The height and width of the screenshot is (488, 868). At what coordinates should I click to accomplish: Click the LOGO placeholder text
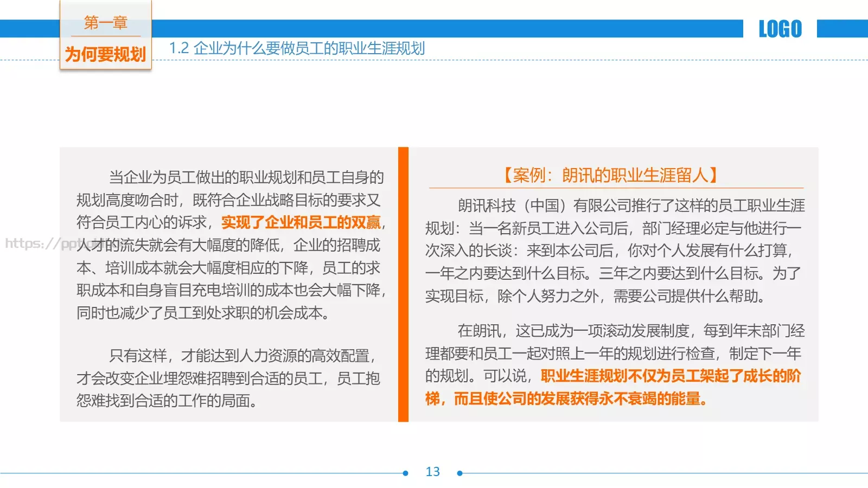tap(780, 29)
